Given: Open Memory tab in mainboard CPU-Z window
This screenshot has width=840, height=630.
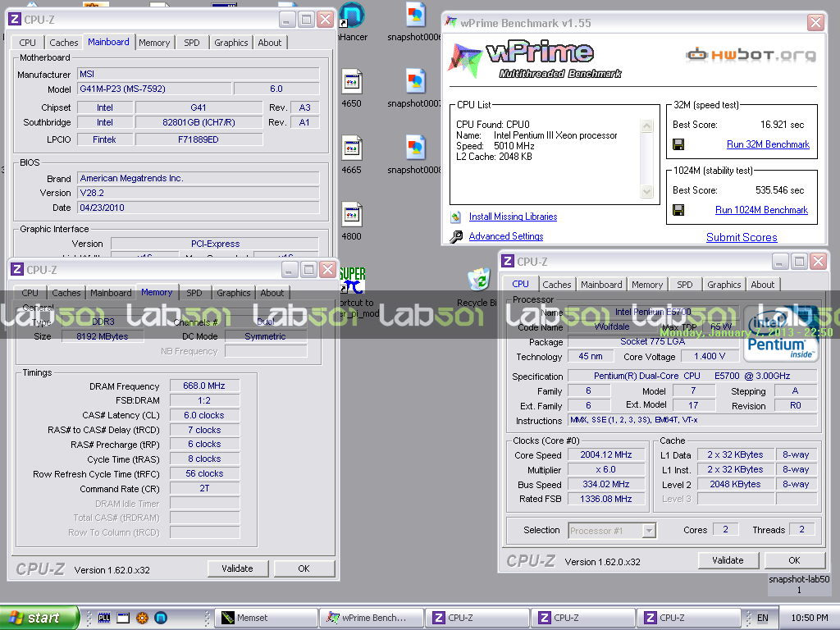Looking at the screenshot, I should tap(154, 43).
